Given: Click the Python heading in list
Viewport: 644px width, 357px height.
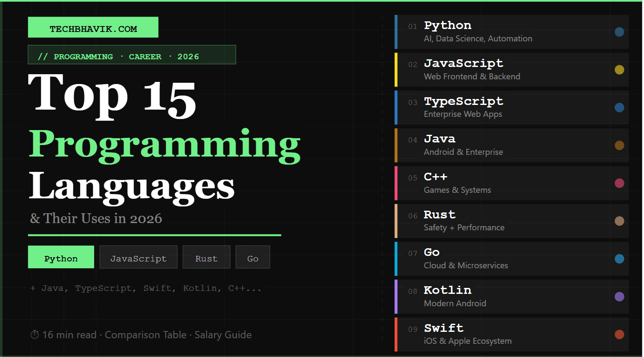Looking at the screenshot, I should (448, 26).
